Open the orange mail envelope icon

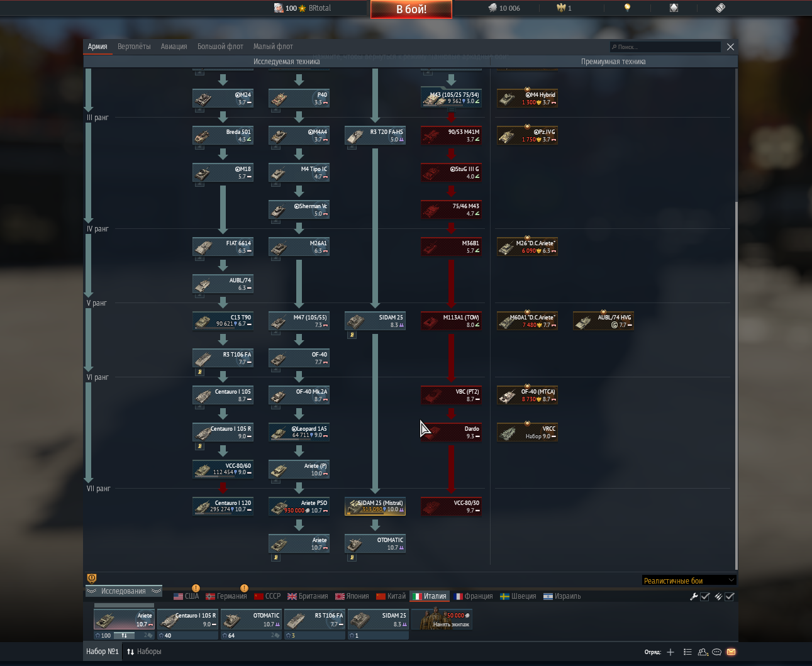coord(731,652)
